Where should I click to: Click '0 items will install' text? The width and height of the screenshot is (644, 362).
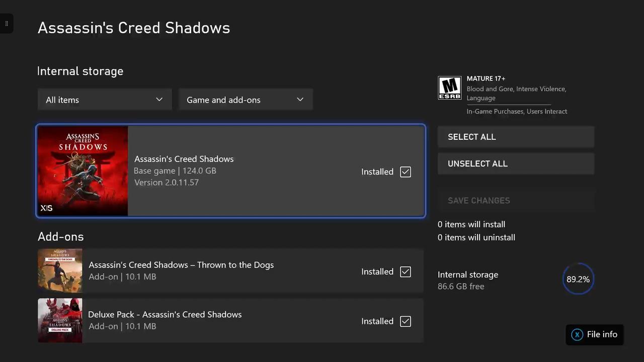[471, 224]
